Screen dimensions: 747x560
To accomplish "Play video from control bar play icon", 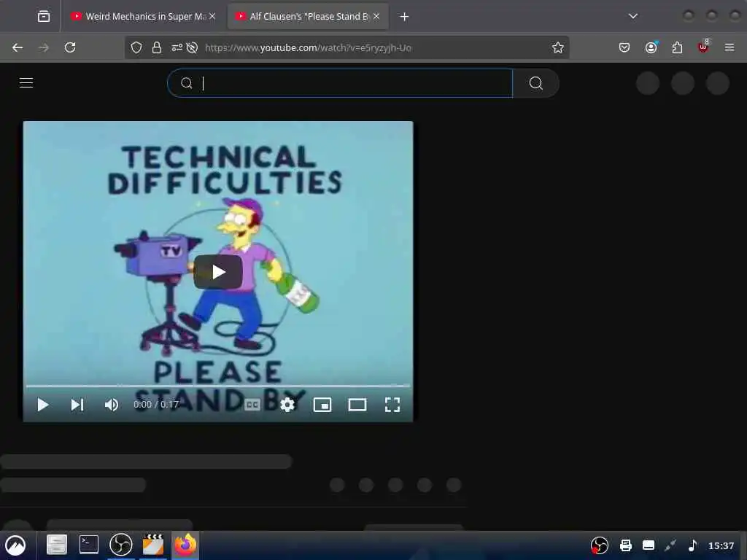I will 43,405.
